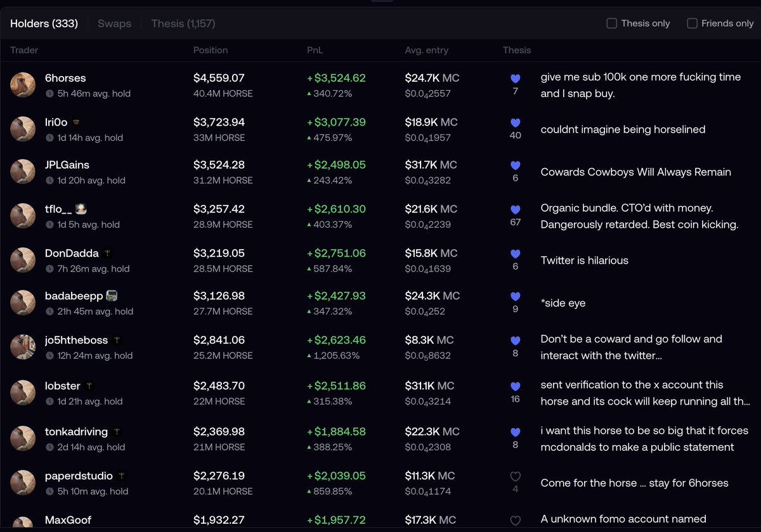Image resolution: width=761 pixels, height=532 pixels.
Task: Sort by the Position column header
Action: click(x=211, y=50)
